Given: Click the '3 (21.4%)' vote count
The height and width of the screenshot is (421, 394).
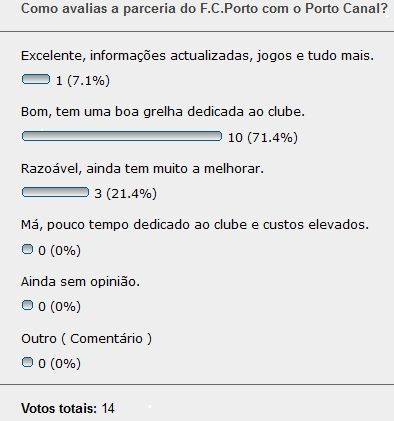Looking at the screenshot, I should tap(125, 194).
